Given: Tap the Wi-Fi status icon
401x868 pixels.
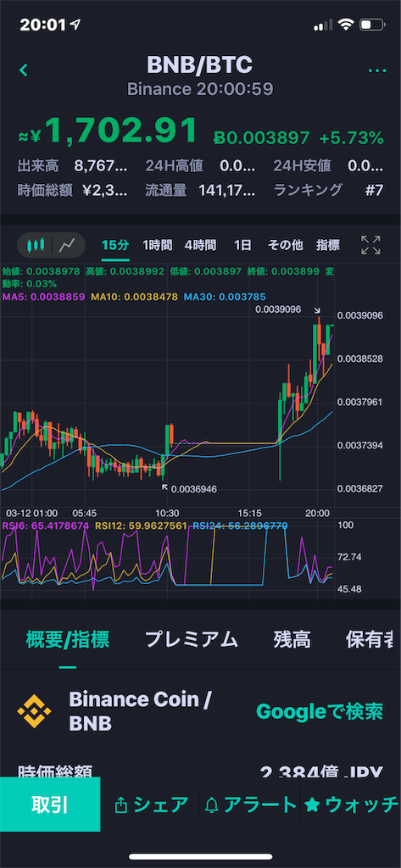Looking at the screenshot, I should coord(347,25).
